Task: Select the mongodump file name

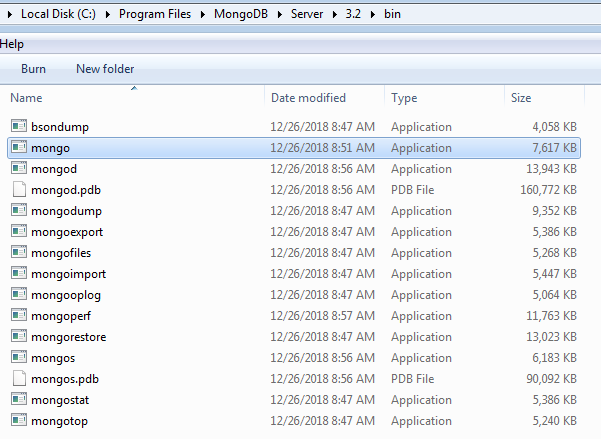Action: click(x=66, y=211)
